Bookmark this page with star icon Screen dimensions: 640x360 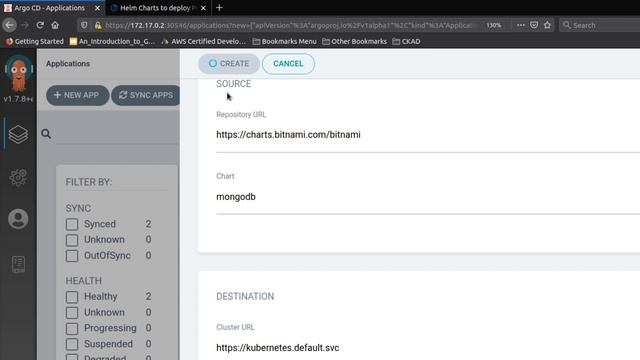click(x=547, y=25)
